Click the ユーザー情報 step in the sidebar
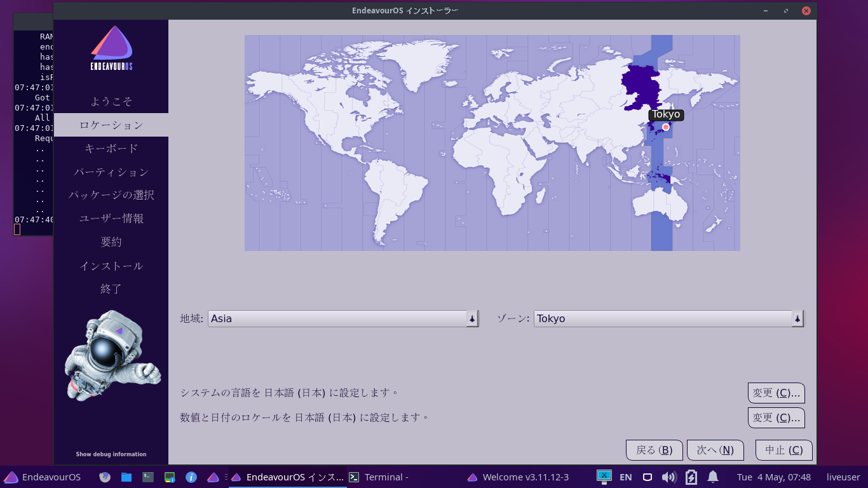868x488 pixels. tap(111, 219)
